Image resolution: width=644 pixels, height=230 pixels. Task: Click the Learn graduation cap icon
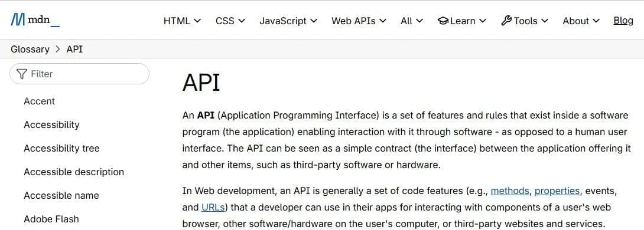[x=443, y=21]
